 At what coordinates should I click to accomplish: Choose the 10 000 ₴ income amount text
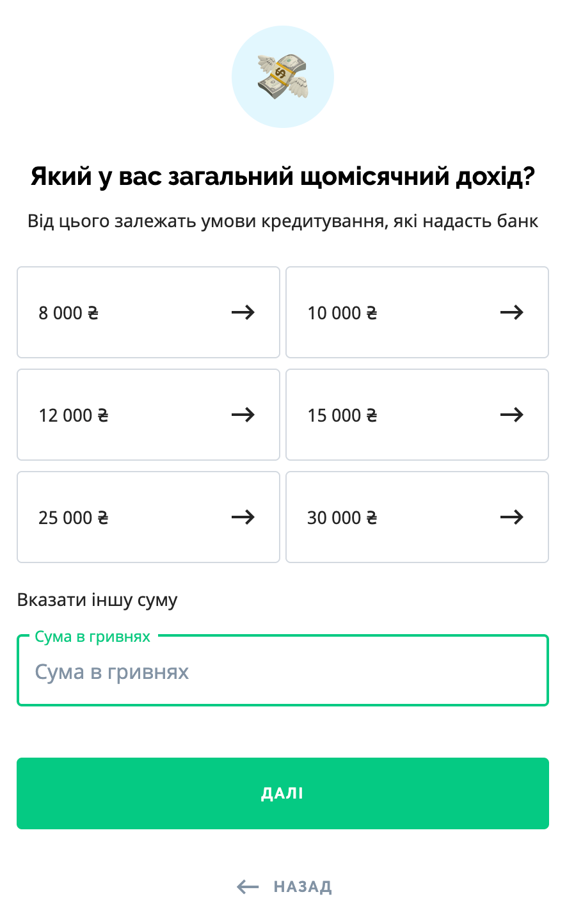coord(342,313)
